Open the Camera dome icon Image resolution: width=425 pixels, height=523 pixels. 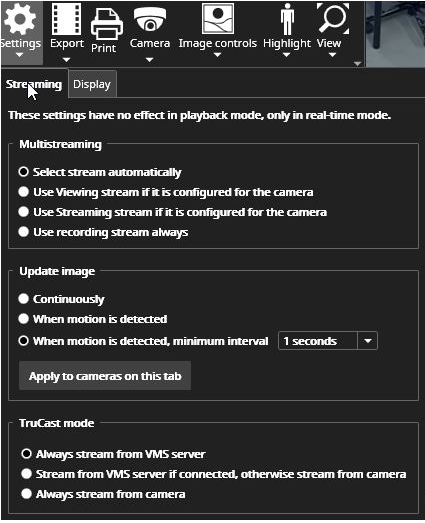[150, 19]
